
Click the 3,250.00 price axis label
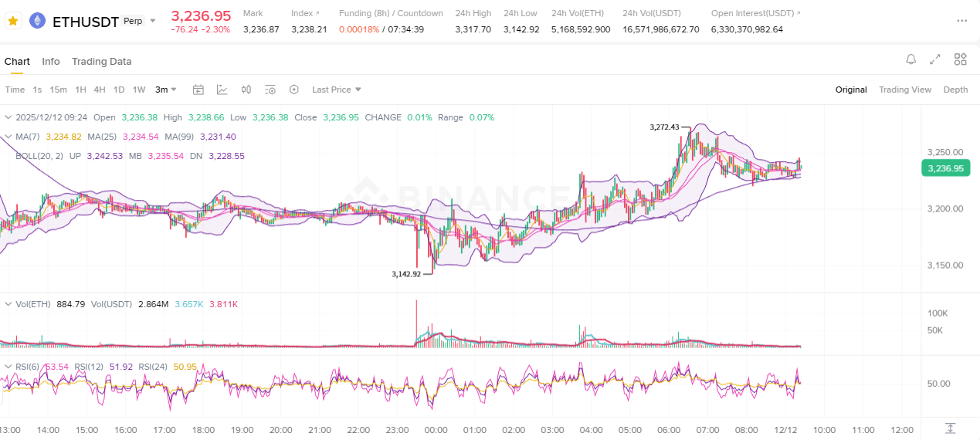[945, 152]
